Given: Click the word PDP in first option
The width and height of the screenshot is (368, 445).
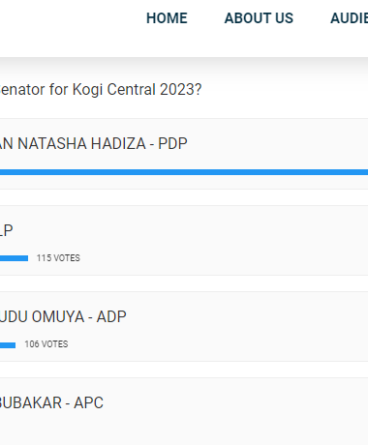Looking at the screenshot, I should 173,144.
